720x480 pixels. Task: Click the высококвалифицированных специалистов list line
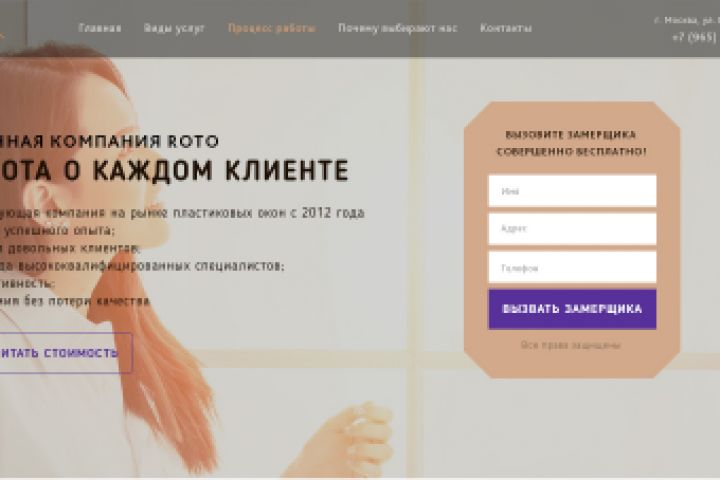pos(142,265)
